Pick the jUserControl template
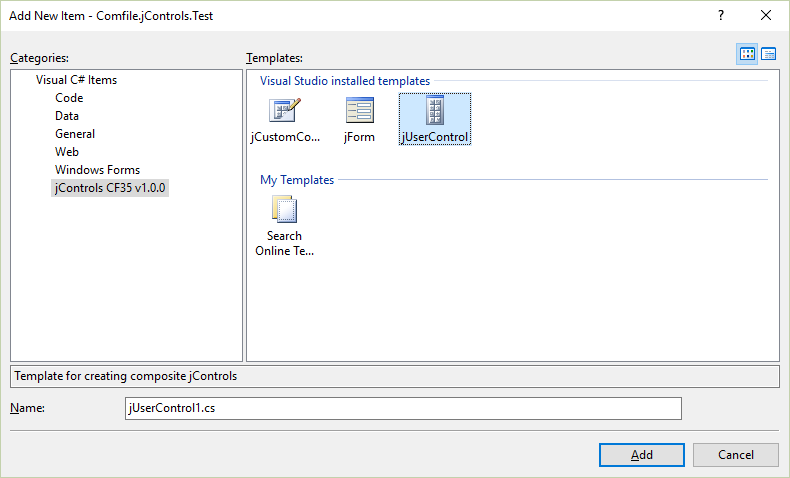This screenshot has width=790, height=478. tap(434, 111)
